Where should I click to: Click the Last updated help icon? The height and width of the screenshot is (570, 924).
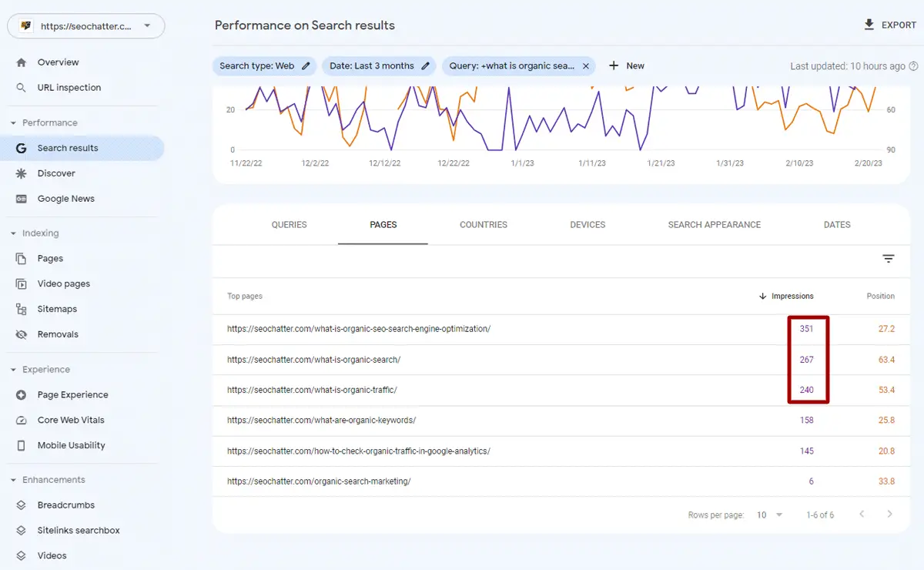[913, 66]
